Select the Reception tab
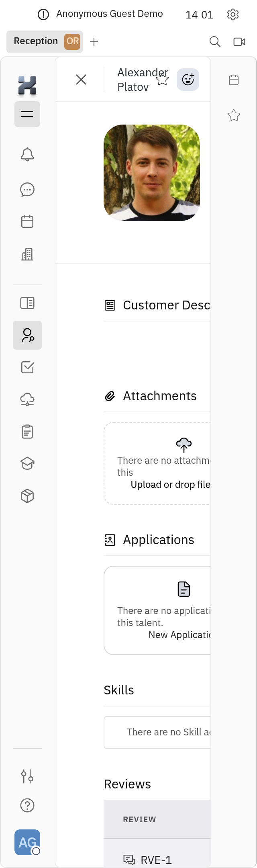 (x=45, y=41)
